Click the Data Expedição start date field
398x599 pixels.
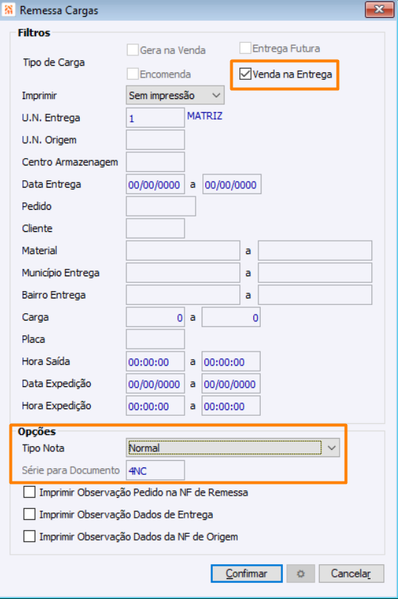(155, 384)
